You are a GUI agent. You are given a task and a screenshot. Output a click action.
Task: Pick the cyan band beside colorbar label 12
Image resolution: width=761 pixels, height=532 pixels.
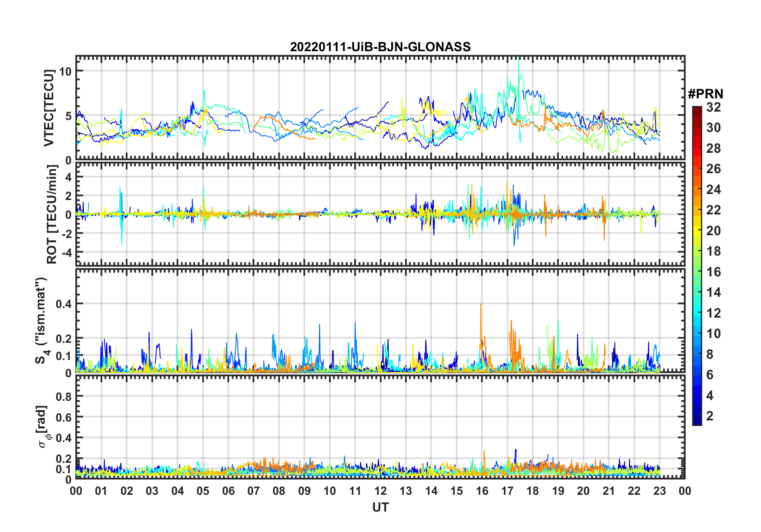click(697, 313)
